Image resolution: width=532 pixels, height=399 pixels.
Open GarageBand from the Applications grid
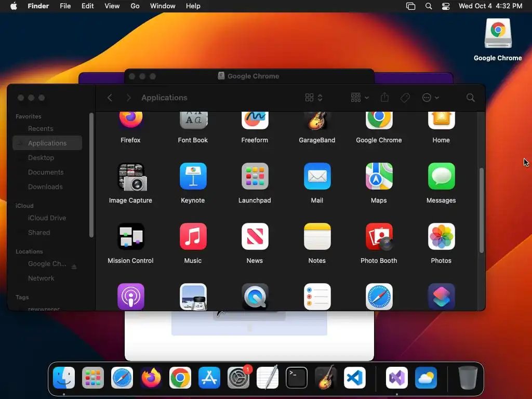[x=317, y=120]
